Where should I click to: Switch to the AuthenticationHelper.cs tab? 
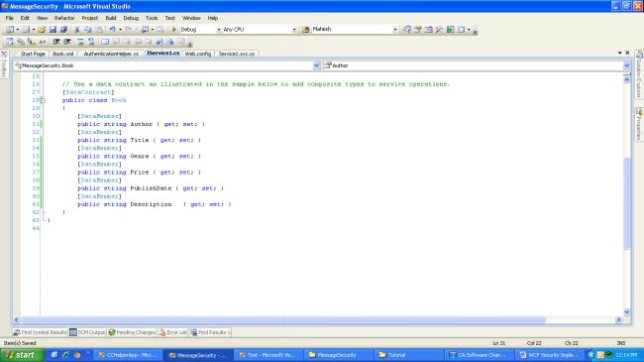(111, 54)
